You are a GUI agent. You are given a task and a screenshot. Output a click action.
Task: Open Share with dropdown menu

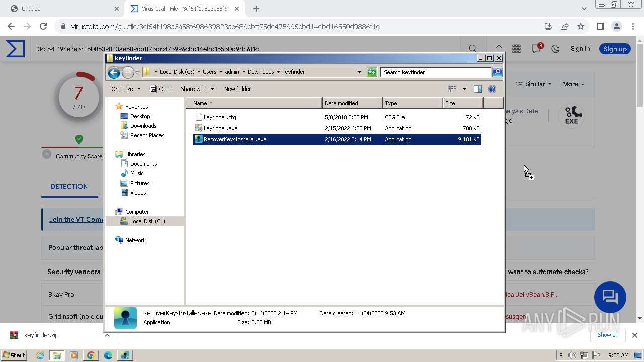[x=197, y=89]
